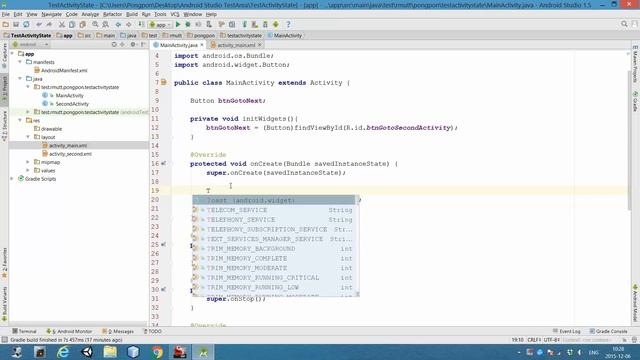This screenshot has width=640, height=360.
Task: Collapse the java folder node
Action: [x=20, y=78]
